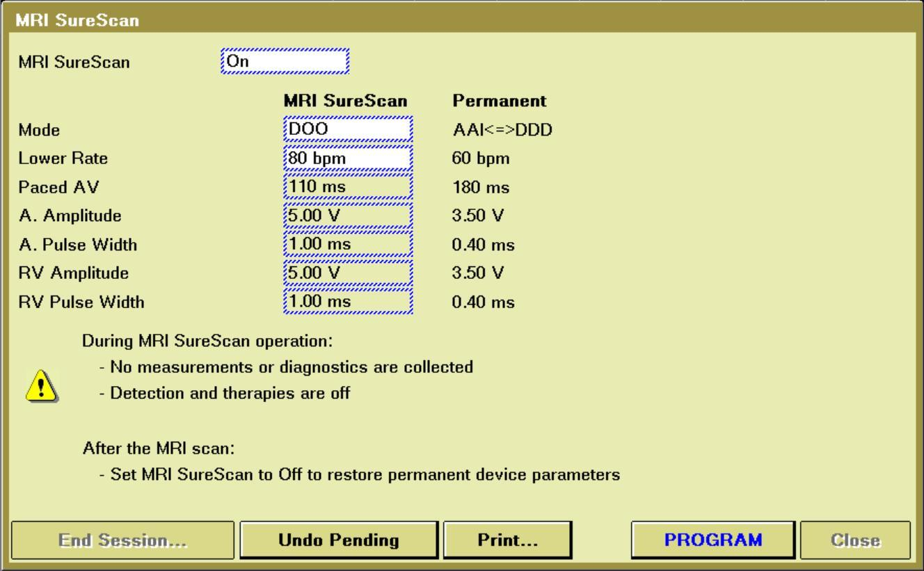Close the MRI SureScan dialog
This screenshot has height=571, width=924.
[x=855, y=540]
